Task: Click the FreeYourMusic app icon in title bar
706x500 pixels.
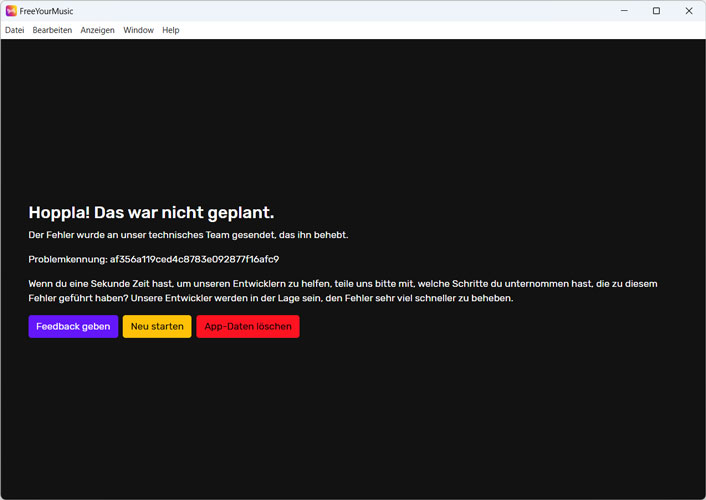Action: (x=11, y=11)
